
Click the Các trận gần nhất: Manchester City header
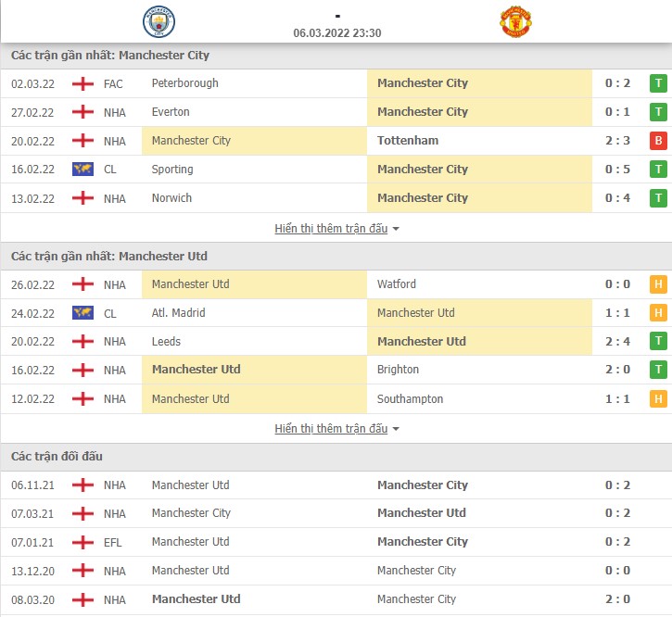point(110,56)
